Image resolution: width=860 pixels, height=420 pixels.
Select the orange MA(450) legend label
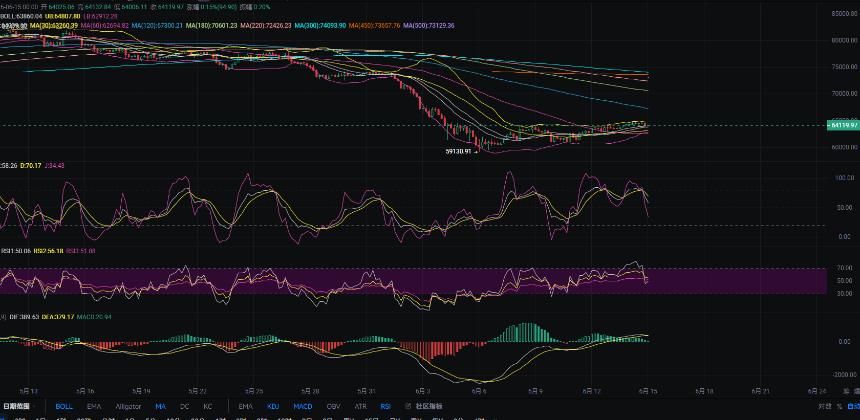[375, 26]
